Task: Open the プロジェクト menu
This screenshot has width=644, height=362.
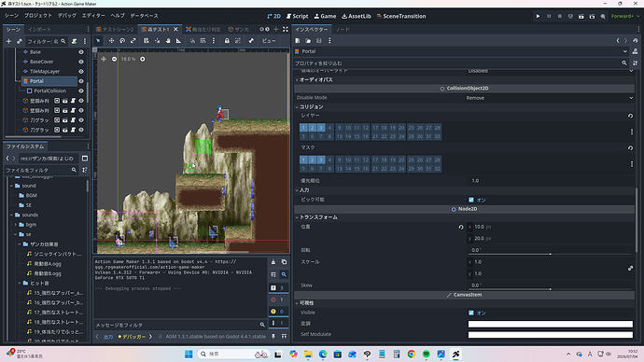Action: pos(37,16)
